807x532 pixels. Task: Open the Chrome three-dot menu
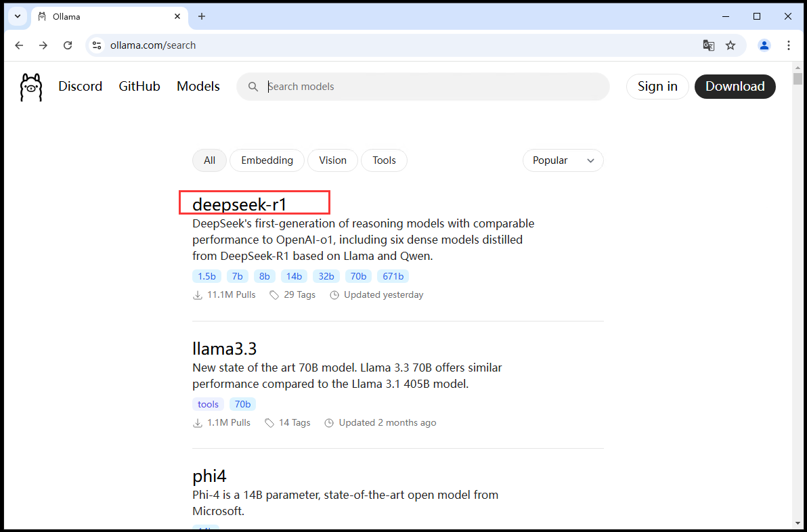point(789,45)
